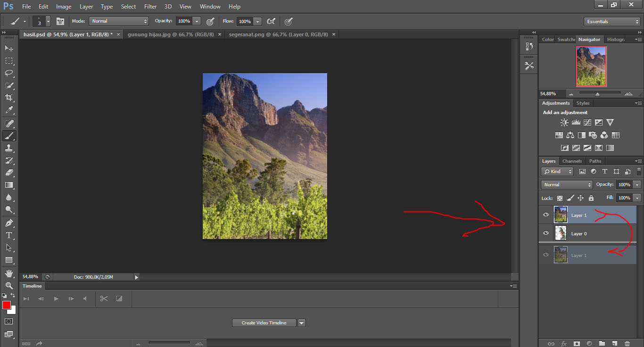644x347 pixels.
Task: Select the Clone Stamp tool
Action: pos(9,148)
